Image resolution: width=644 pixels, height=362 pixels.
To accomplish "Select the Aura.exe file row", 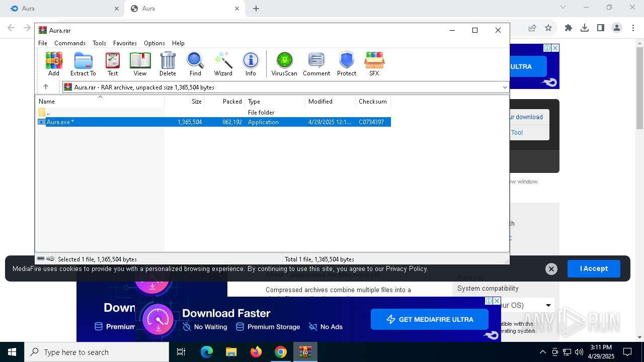I will [x=213, y=122].
